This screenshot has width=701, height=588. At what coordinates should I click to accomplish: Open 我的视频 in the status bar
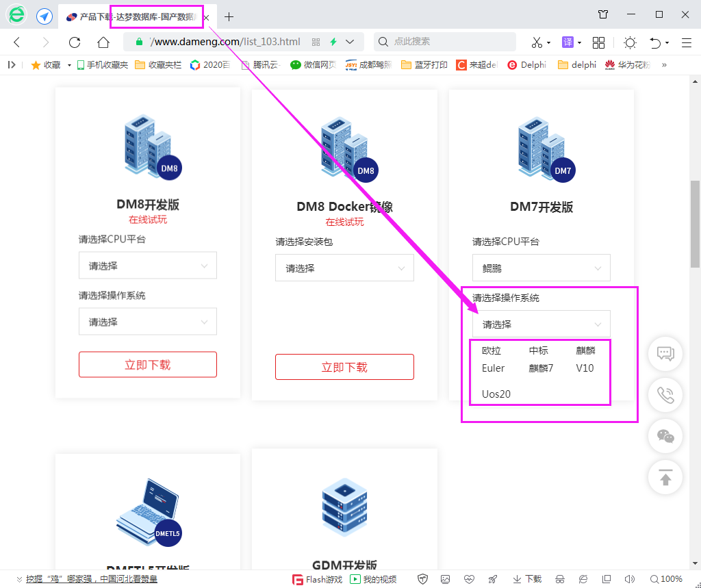[x=373, y=579]
